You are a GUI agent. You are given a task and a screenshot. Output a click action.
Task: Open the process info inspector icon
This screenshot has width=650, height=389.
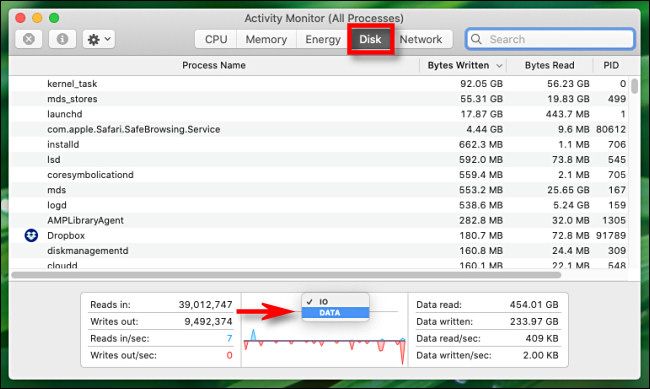click(62, 39)
